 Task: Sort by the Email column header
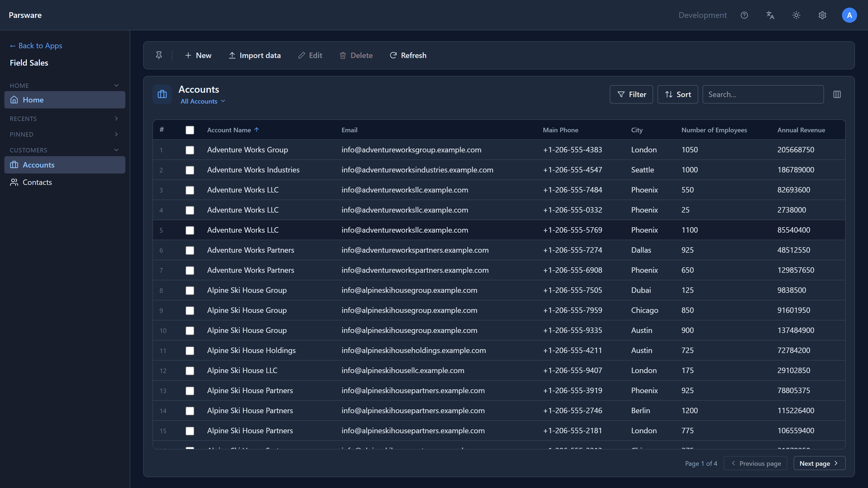(x=349, y=130)
